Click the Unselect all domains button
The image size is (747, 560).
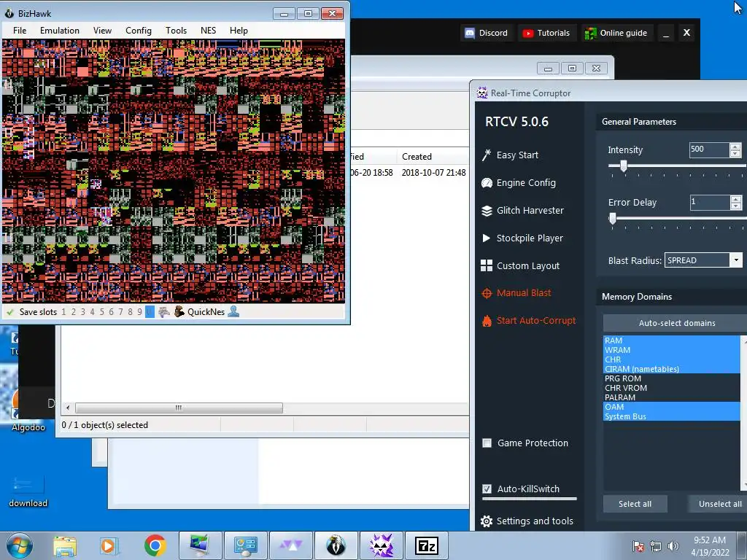coord(718,504)
